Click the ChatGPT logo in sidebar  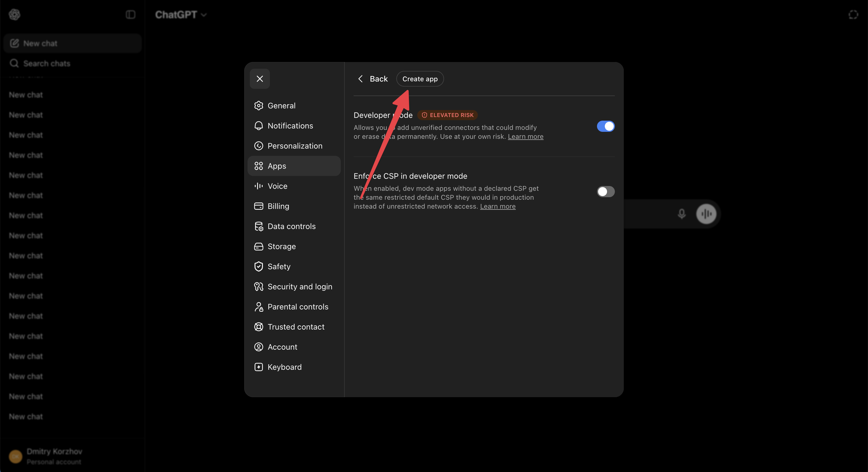click(x=15, y=15)
